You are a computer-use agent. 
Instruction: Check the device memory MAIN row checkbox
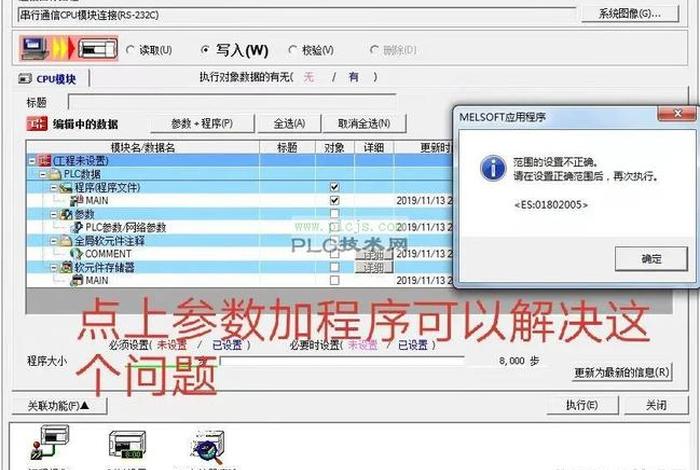(x=334, y=280)
